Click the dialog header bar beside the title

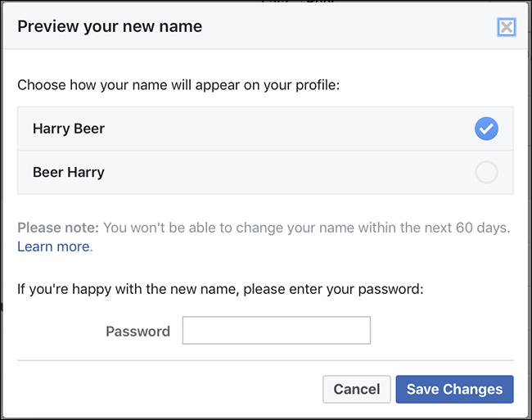point(349,26)
